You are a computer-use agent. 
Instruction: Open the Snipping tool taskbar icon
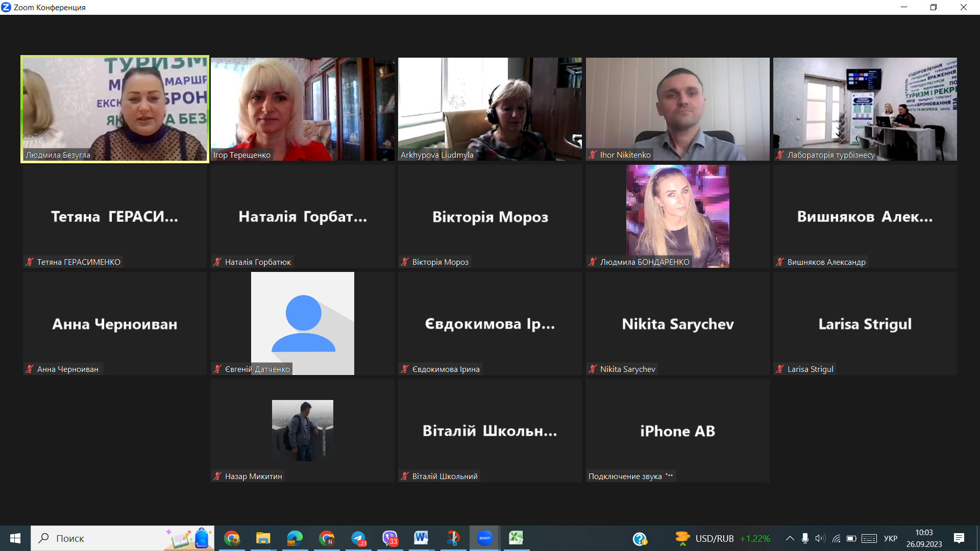click(x=453, y=538)
